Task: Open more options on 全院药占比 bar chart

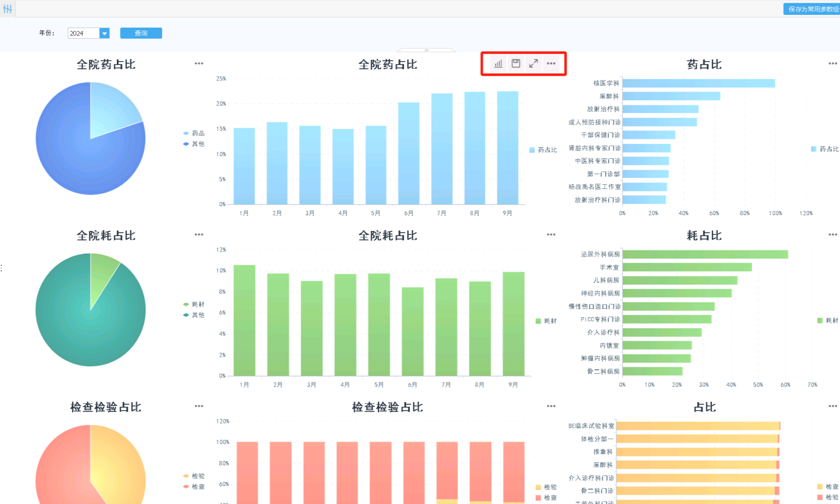Action: coord(551,64)
